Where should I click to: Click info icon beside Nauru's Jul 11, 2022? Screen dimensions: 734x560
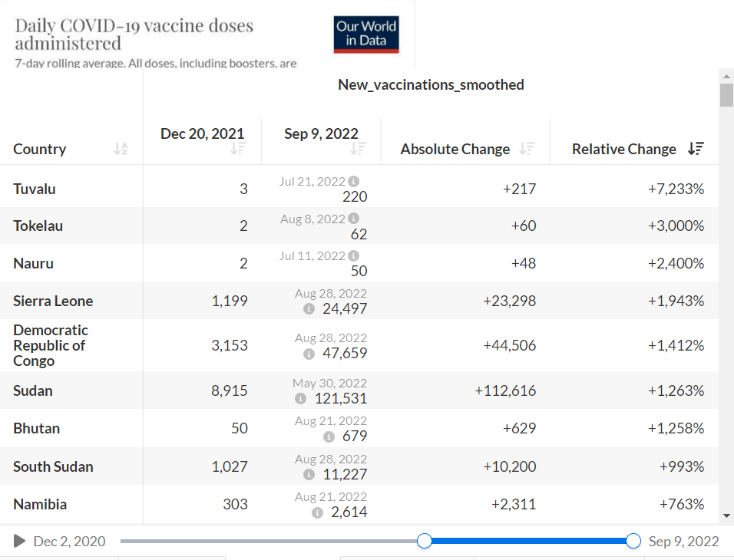click(x=354, y=256)
